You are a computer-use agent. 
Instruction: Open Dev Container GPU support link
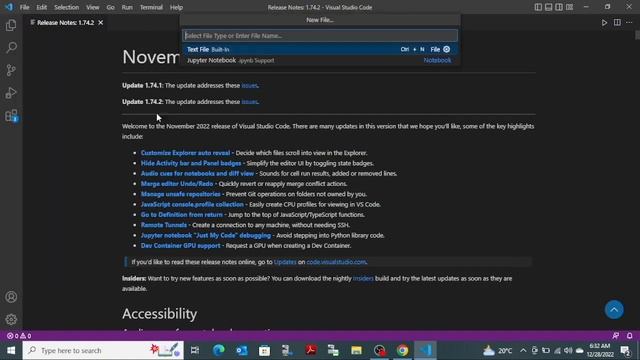click(180, 246)
